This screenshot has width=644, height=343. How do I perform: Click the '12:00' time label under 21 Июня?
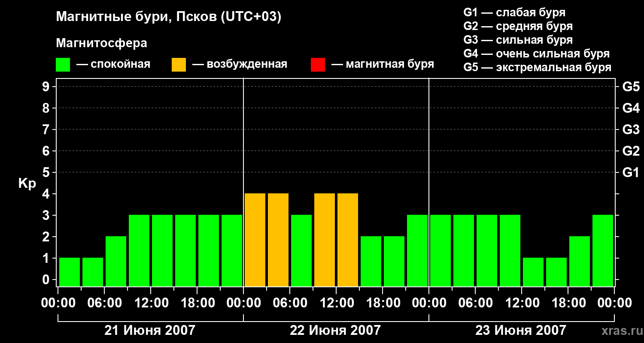pyautogui.click(x=151, y=303)
